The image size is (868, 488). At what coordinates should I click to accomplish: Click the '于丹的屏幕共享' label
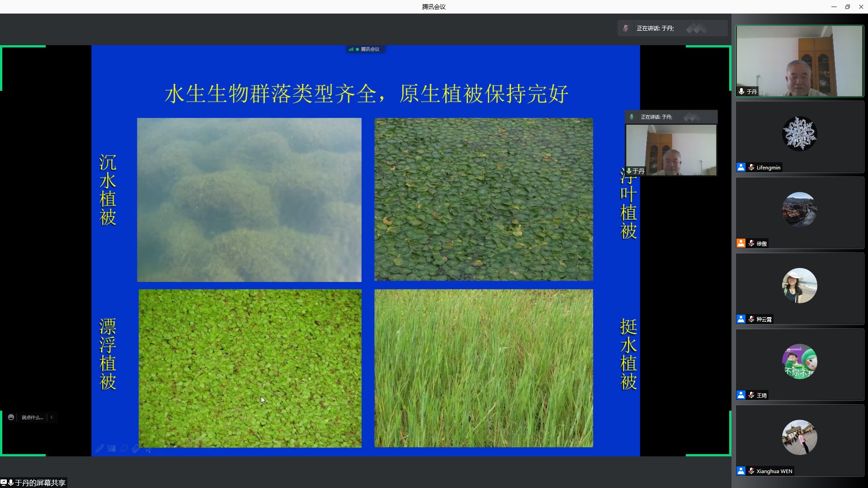point(40,483)
